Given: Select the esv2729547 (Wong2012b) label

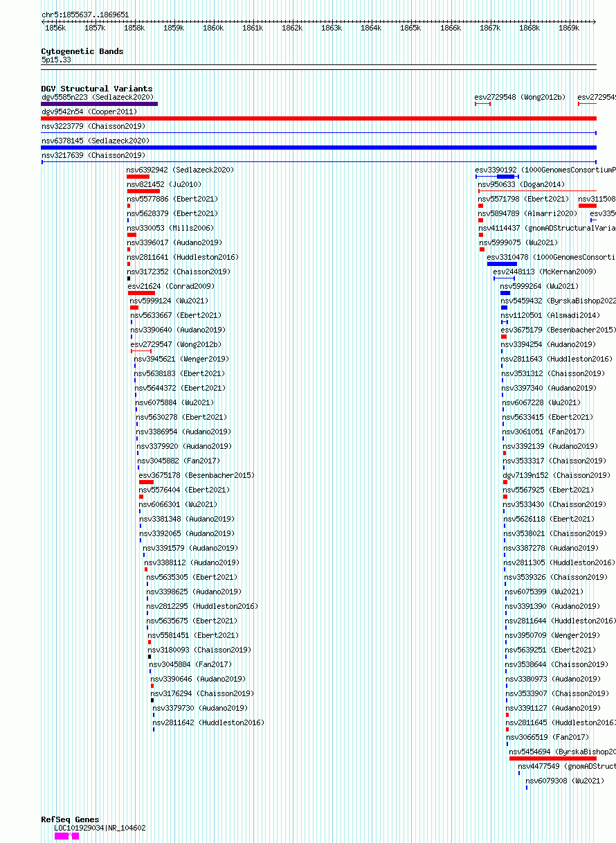Looking at the screenshot, I should click(176, 344).
